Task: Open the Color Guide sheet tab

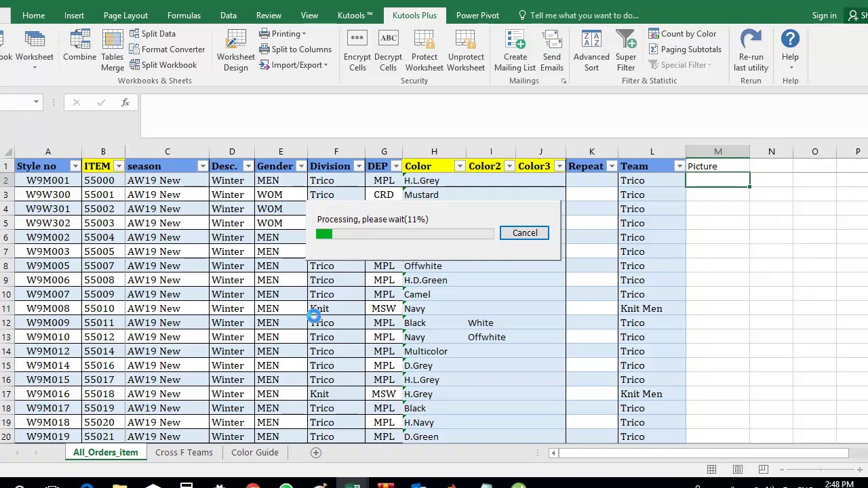Action: click(255, 452)
